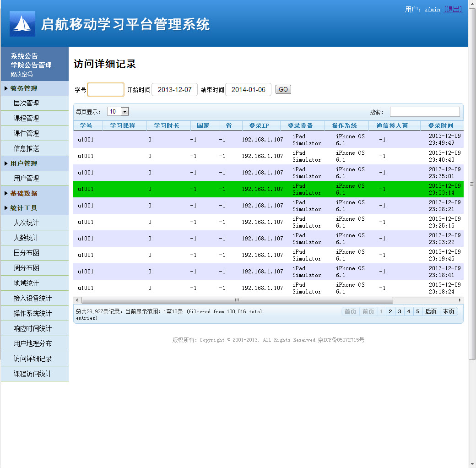Click 修改密码 link

[x=22, y=74]
